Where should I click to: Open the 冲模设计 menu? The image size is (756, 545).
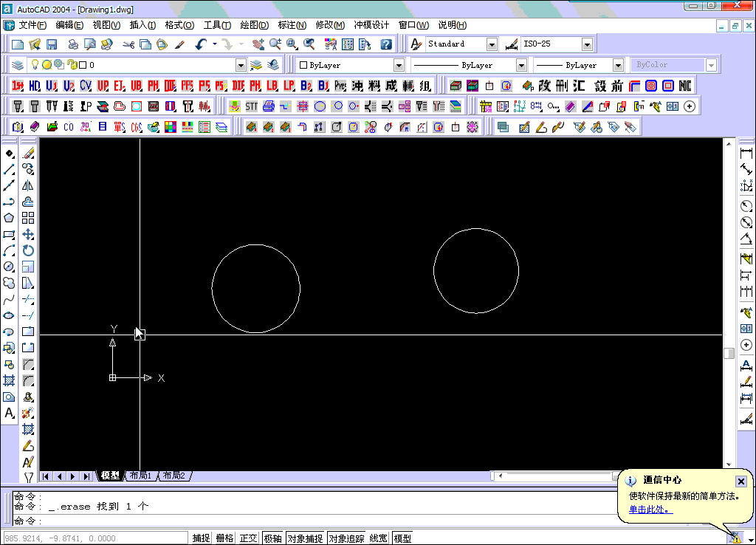(x=371, y=25)
